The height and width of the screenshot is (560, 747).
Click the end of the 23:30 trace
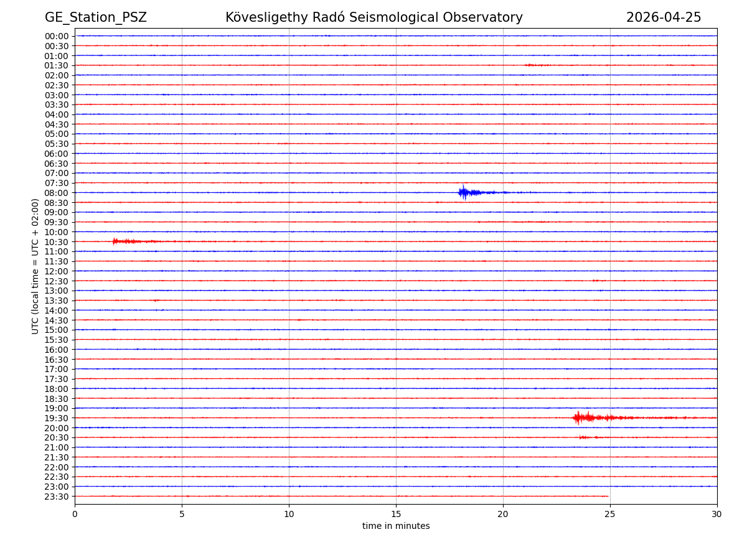click(607, 496)
